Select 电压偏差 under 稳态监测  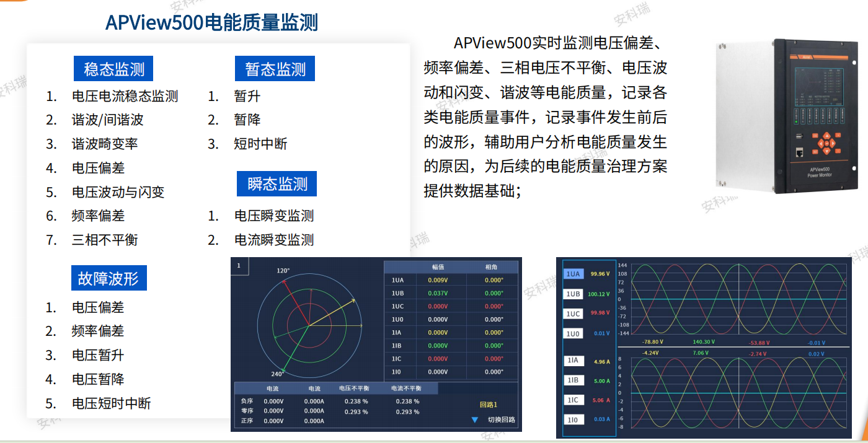pyautogui.click(x=98, y=168)
